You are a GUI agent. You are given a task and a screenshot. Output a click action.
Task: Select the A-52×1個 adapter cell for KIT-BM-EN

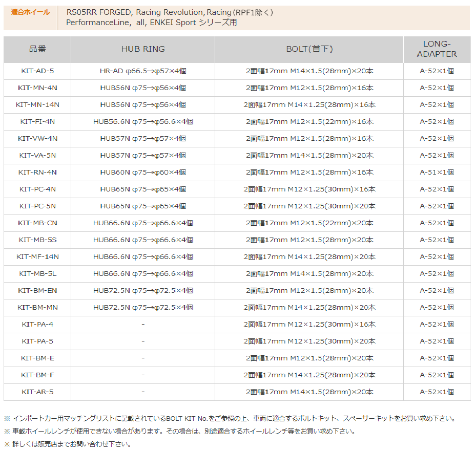(x=437, y=291)
